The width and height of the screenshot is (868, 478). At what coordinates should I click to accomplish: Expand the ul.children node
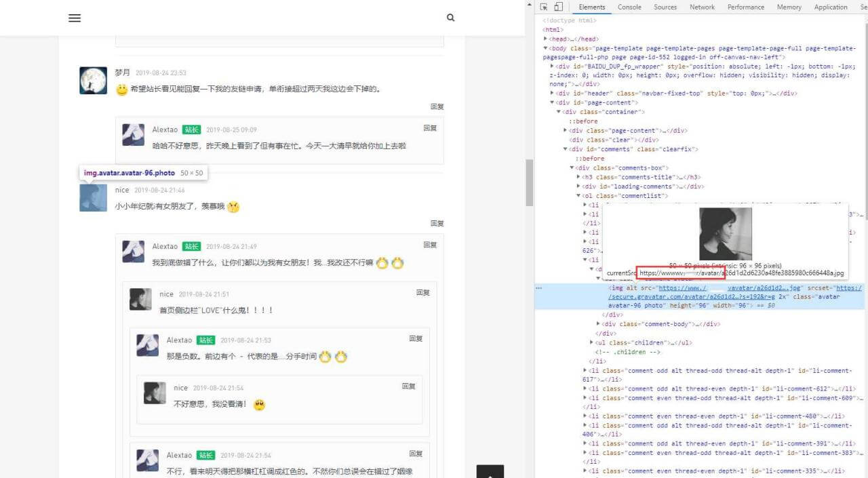593,343
